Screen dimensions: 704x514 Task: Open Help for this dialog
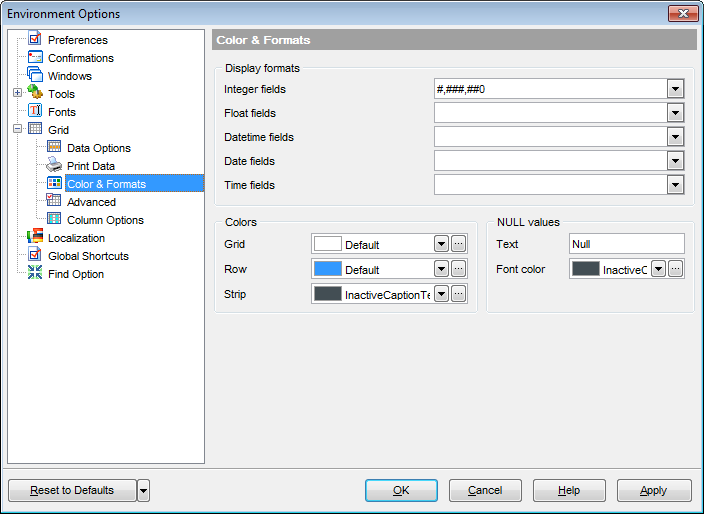(569, 490)
